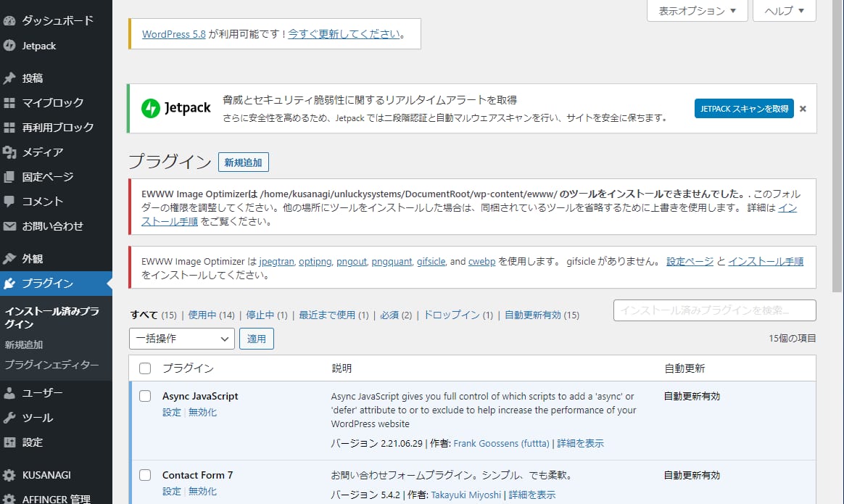This screenshot has width=844, height=504.
Task: Open プラグインエディター in the sidebar
Action: [x=51, y=365]
